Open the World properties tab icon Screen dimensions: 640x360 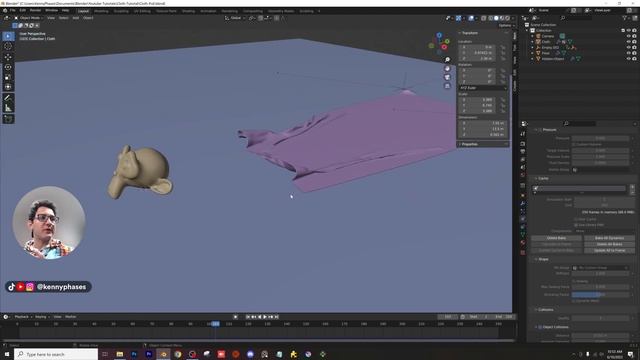pyautogui.click(x=523, y=175)
